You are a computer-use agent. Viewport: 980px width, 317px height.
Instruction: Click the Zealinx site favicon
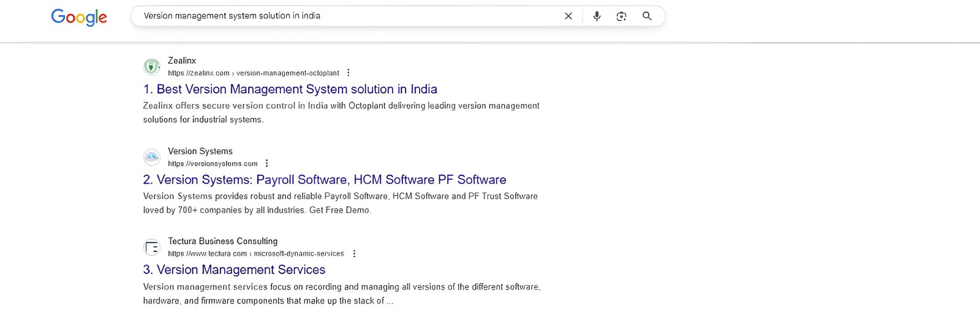[152, 66]
